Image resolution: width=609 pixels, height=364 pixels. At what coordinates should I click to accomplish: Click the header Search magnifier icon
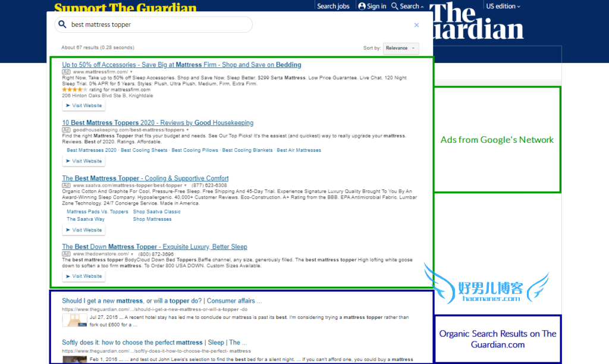[395, 6]
